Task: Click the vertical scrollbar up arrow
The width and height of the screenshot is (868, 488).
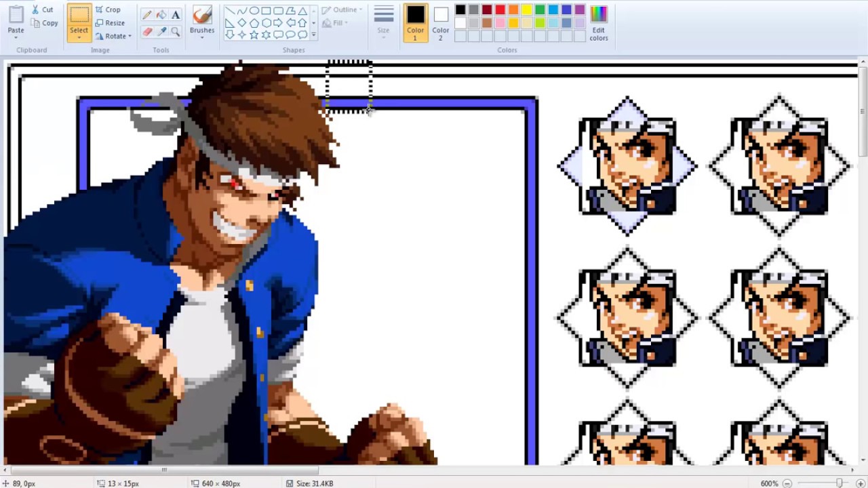Action: (x=863, y=63)
